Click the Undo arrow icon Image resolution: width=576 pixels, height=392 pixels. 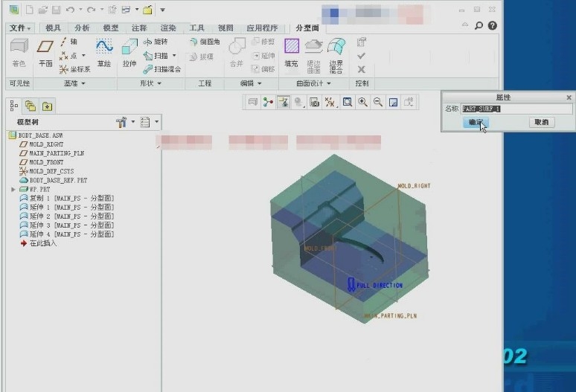tap(70, 10)
